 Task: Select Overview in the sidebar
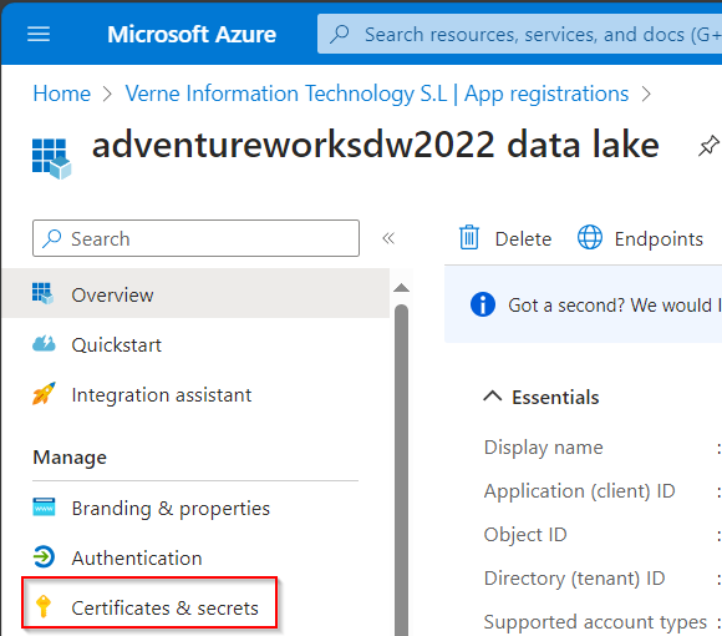coord(195,293)
